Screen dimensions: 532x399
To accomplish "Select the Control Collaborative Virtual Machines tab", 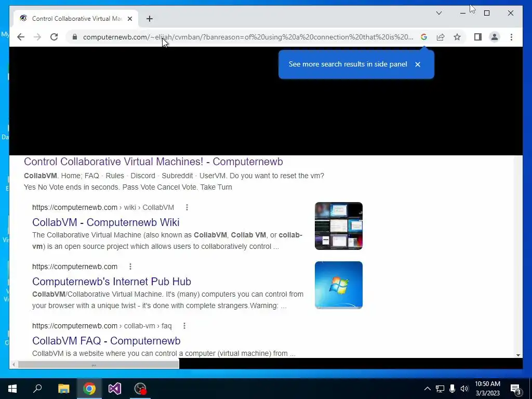I will 76,18.
